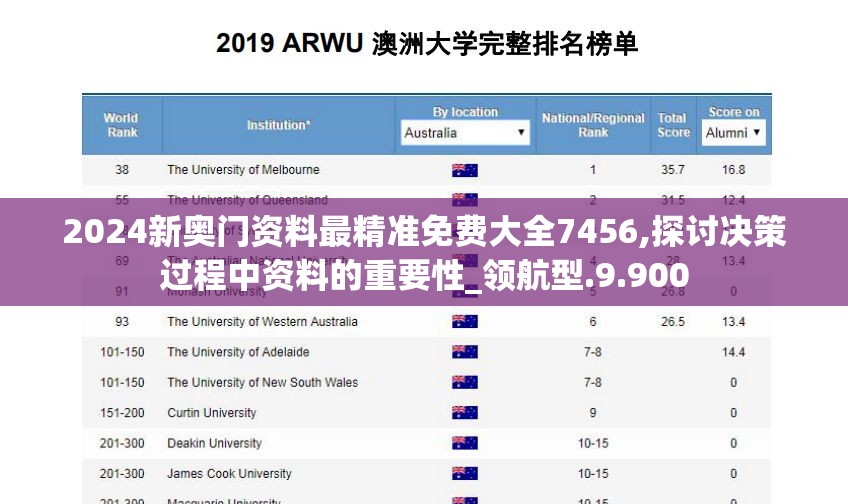Click Australian flag in Adelaide row

[x=465, y=352]
